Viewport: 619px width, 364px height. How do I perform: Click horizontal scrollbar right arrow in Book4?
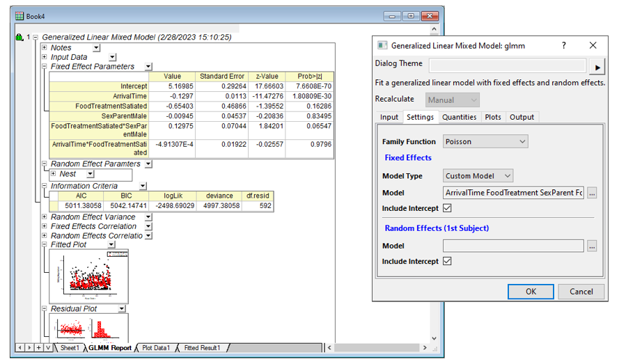coord(425,348)
